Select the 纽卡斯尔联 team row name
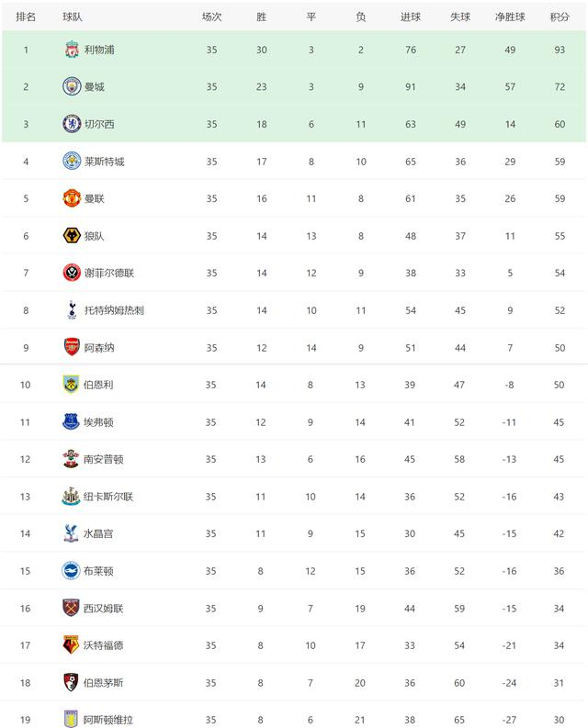The image size is (588, 728). point(109,497)
